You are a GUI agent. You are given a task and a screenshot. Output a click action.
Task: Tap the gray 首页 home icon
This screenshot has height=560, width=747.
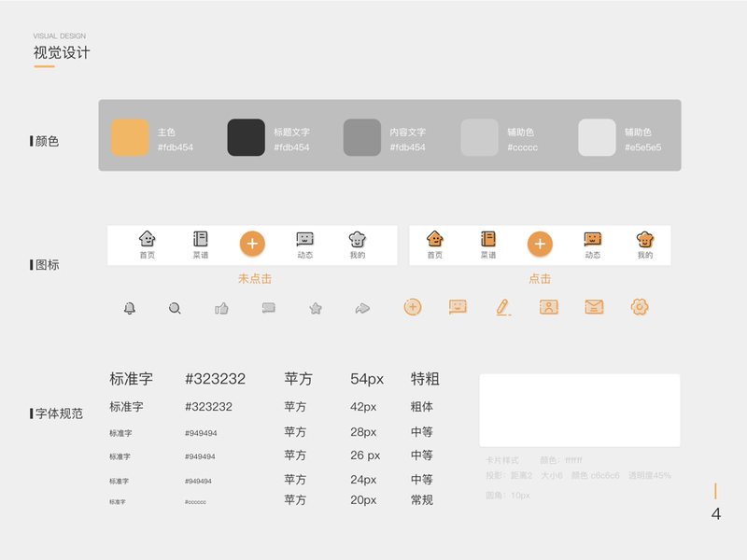click(148, 239)
